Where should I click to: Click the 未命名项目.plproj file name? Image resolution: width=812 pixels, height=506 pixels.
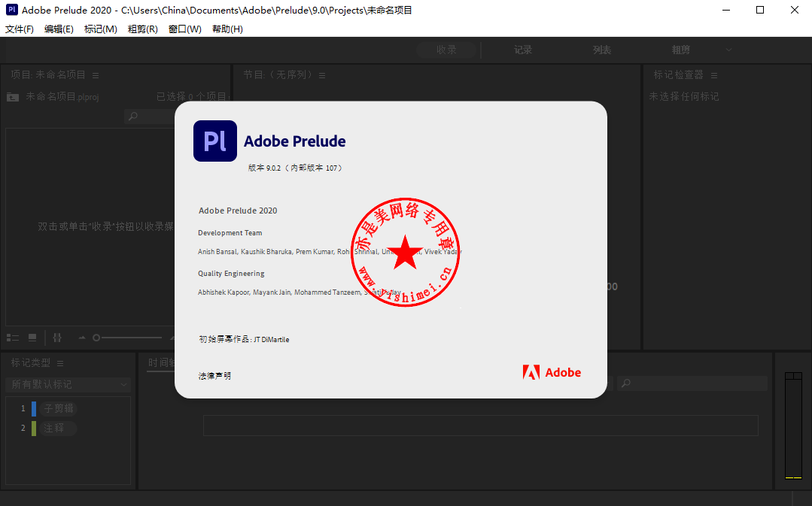coord(62,97)
